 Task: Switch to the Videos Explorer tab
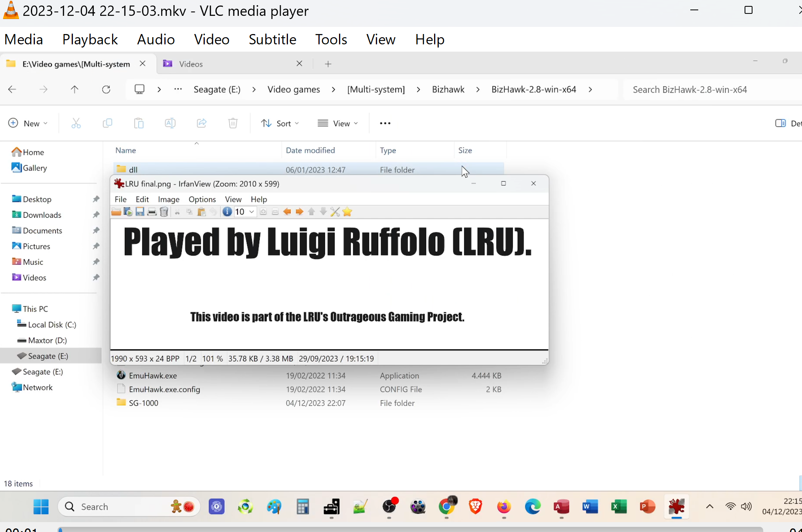tap(191, 64)
